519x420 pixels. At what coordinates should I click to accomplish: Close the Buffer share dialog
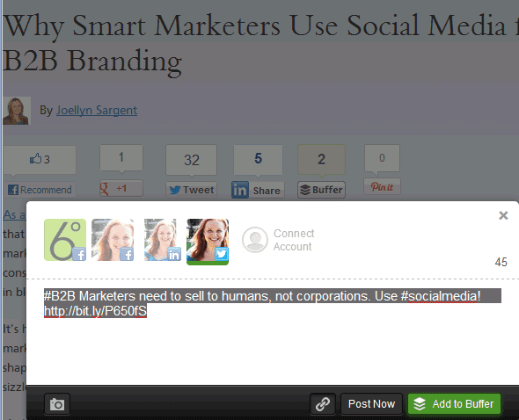click(503, 215)
